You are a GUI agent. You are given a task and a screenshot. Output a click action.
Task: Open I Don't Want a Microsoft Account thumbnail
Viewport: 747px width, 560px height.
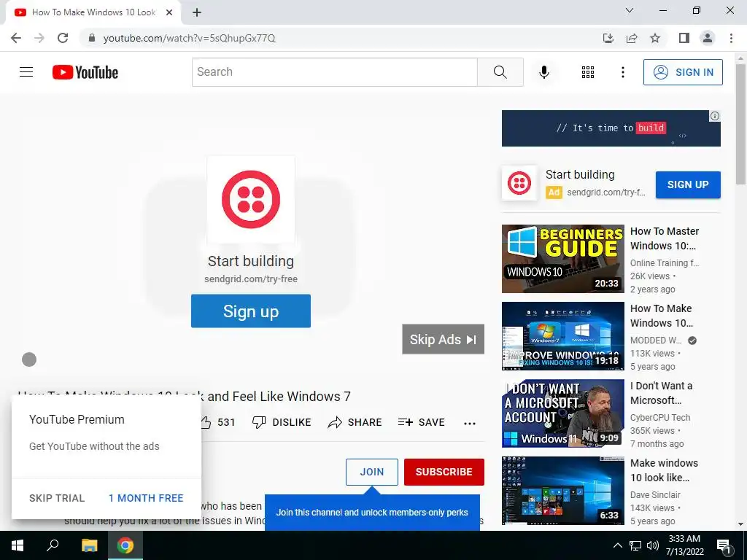562,413
